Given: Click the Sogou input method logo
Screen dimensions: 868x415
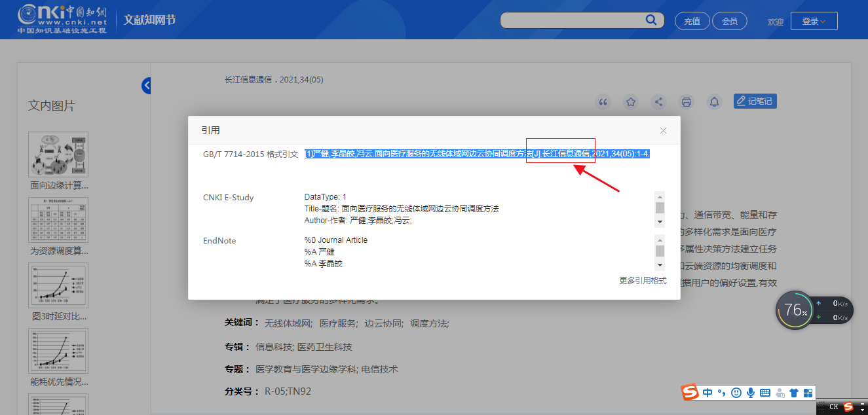Looking at the screenshot, I should (690, 393).
